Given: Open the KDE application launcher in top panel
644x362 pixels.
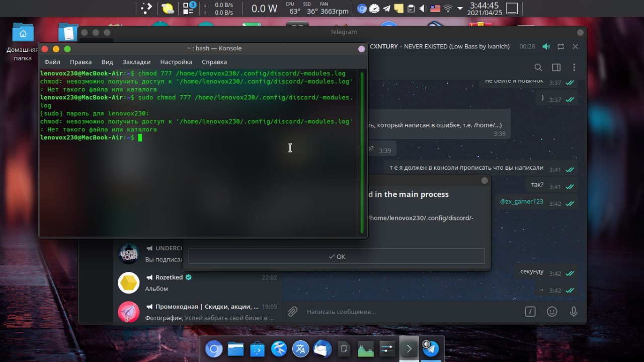Looking at the screenshot, I should click(x=145, y=8).
